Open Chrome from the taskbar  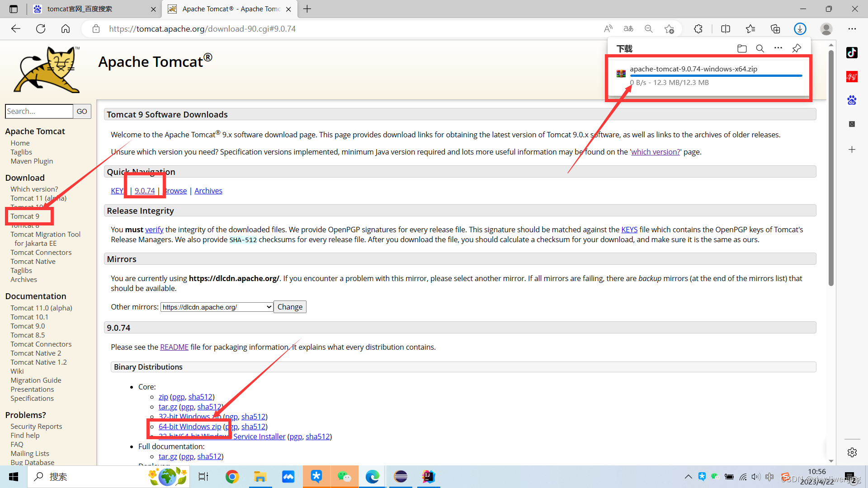[232, 477]
